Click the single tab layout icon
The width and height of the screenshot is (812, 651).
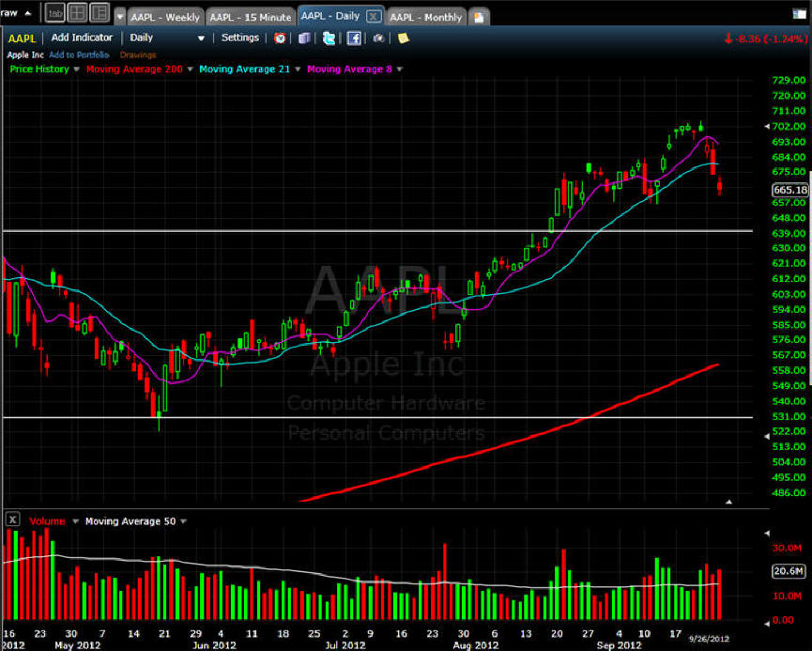(x=54, y=13)
